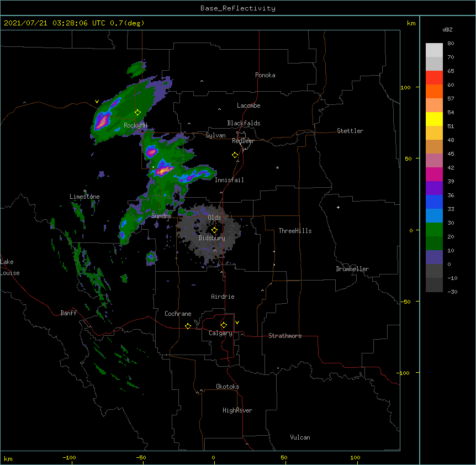Select the gold 48–51 dBZ legend swatch
476x465 pixels.
(x=434, y=133)
